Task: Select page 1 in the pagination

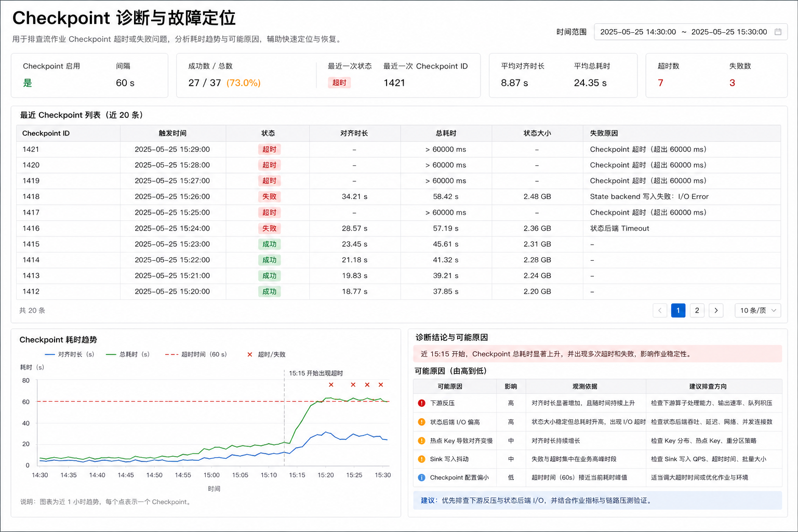Action: point(678,311)
